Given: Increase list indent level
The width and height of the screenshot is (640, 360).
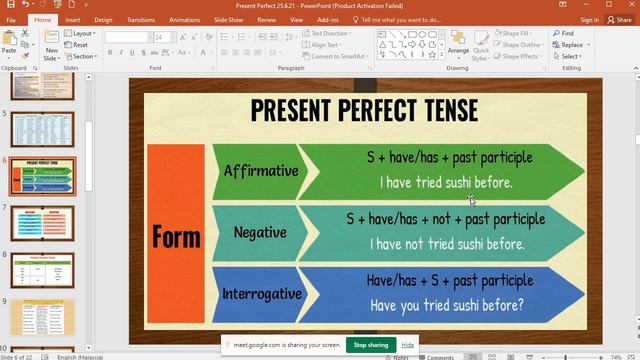Looking at the screenshot, I should pyautogui.click(x=273, y=37).
